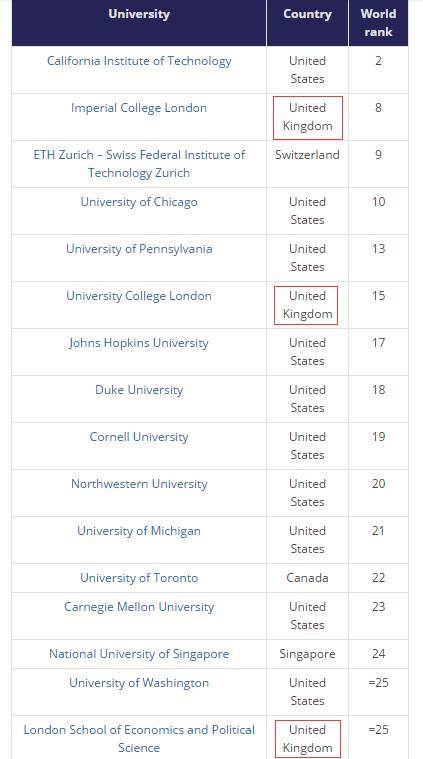This screenshot has height=759, width=423.
Task: Select Cornell University link
Action: (x=139, y=437)
